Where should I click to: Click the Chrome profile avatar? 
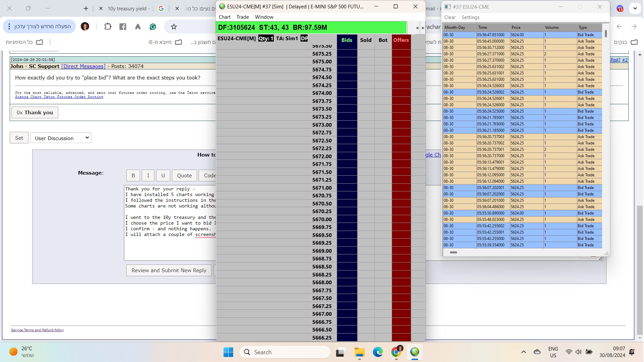85,26
